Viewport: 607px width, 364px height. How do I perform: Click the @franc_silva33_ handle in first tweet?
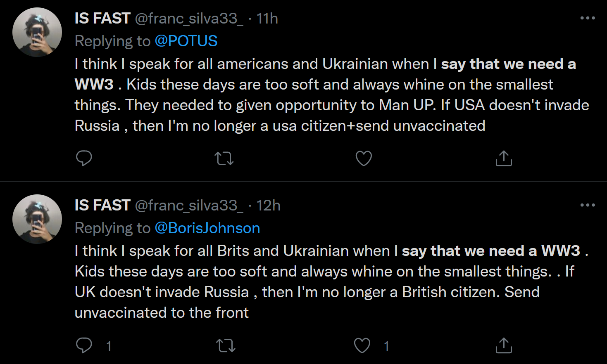click(x=189, y=19)
